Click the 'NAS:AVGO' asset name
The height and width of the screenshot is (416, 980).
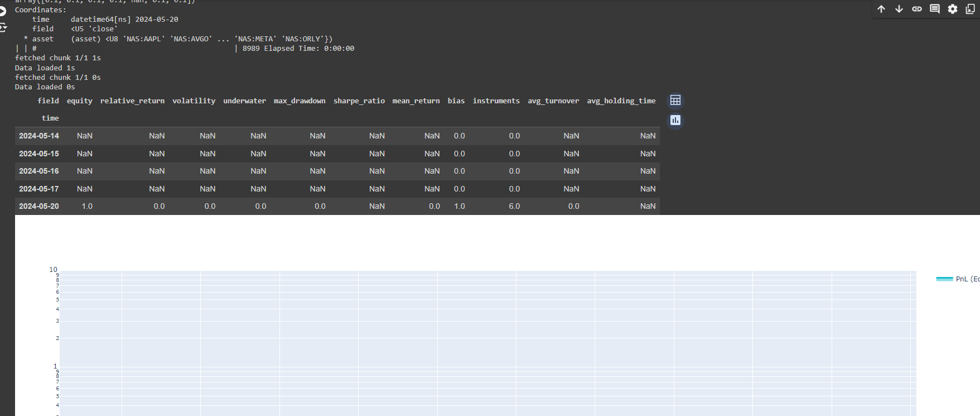pos(191,39)
